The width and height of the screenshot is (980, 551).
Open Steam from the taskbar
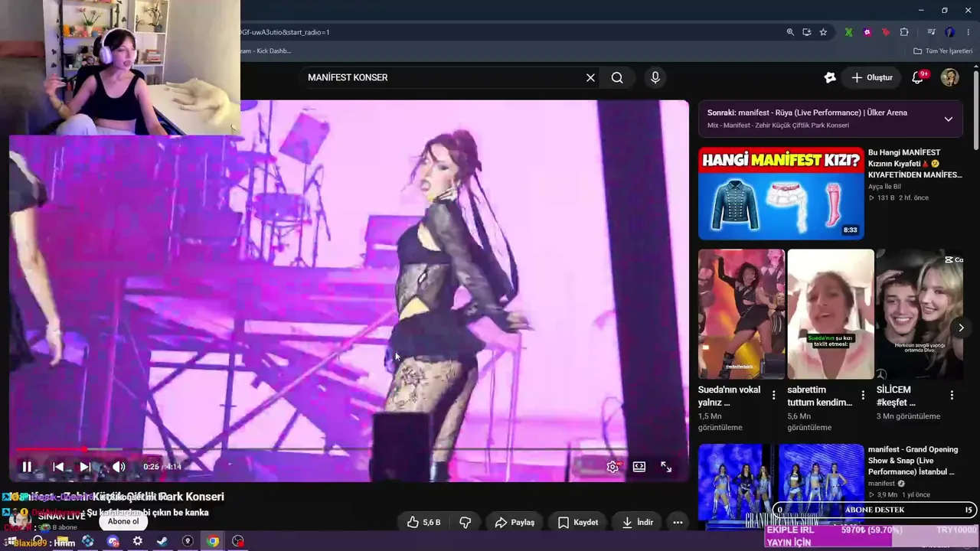coord(162,541)
